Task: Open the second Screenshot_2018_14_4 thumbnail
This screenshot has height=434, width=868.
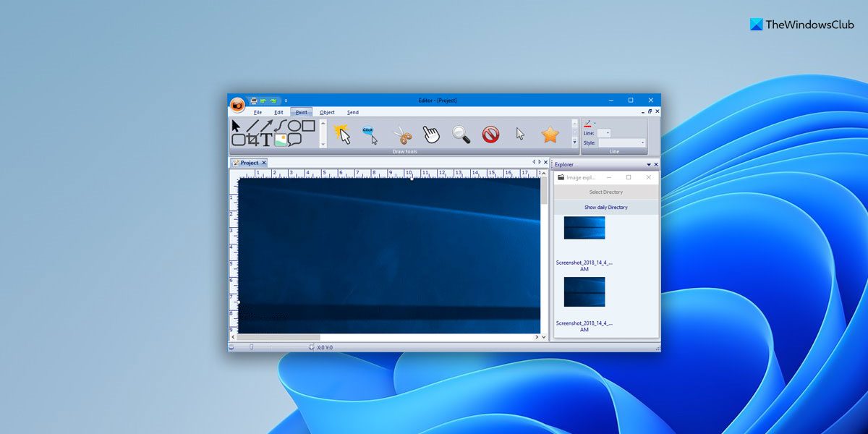Action: click(x=584, y=292)
